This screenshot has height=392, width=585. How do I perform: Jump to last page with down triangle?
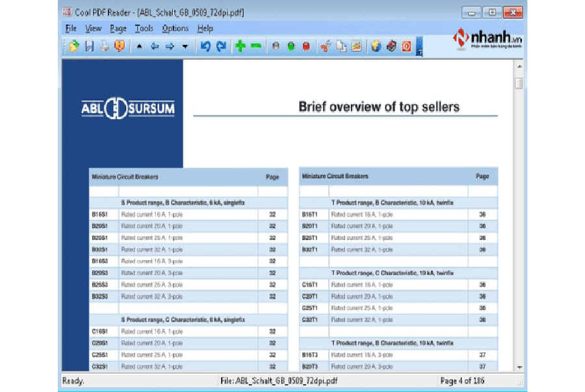(185, 47)
